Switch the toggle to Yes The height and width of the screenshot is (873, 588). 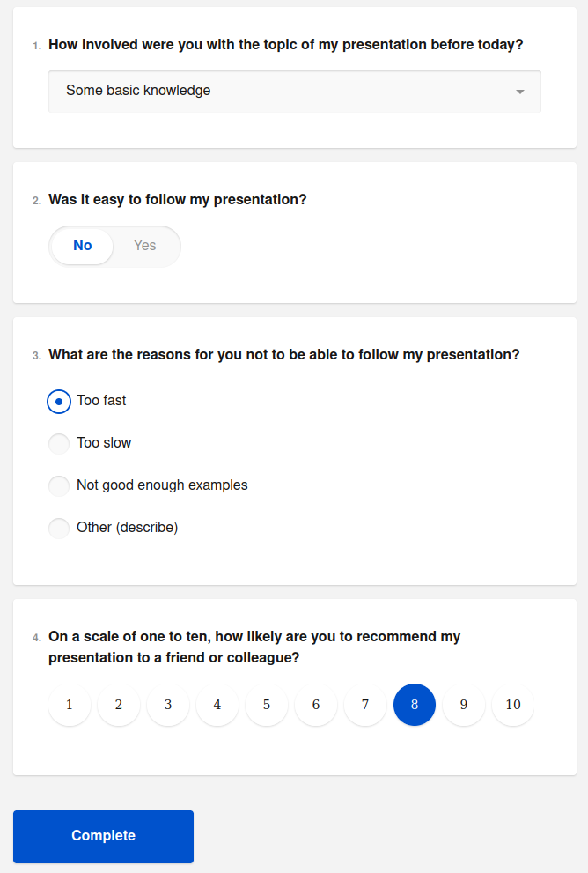145,246
